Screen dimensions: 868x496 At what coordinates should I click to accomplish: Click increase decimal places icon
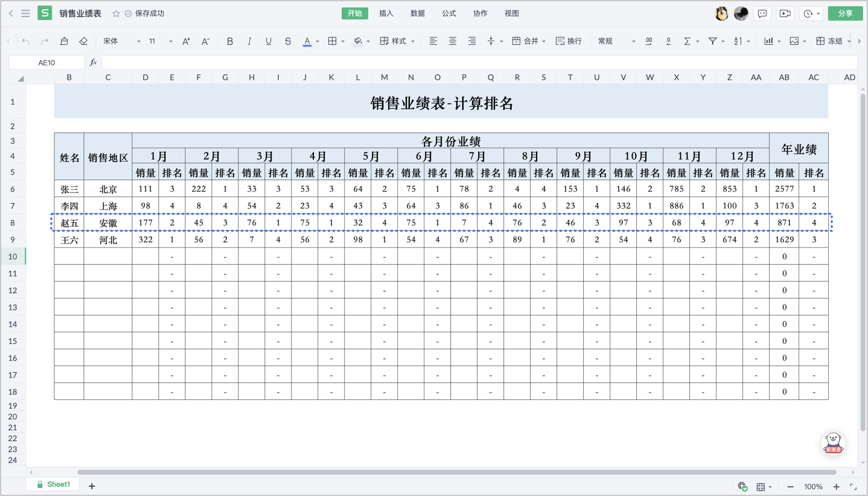coord(649,41)
